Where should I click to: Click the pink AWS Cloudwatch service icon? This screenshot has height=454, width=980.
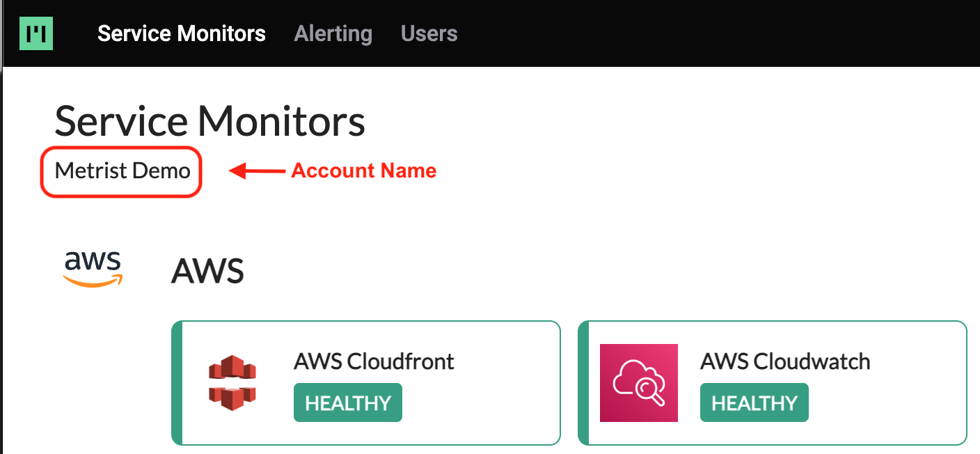pos(638,382)
